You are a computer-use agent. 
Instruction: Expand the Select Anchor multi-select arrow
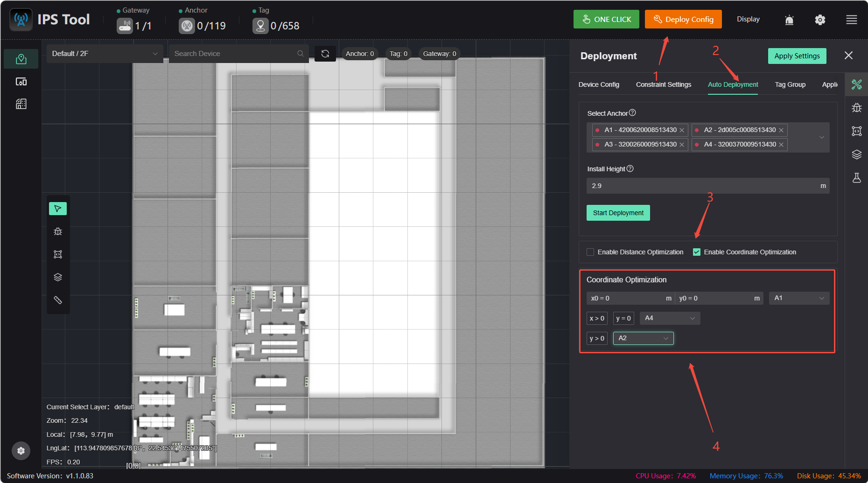tap(822, 137)
